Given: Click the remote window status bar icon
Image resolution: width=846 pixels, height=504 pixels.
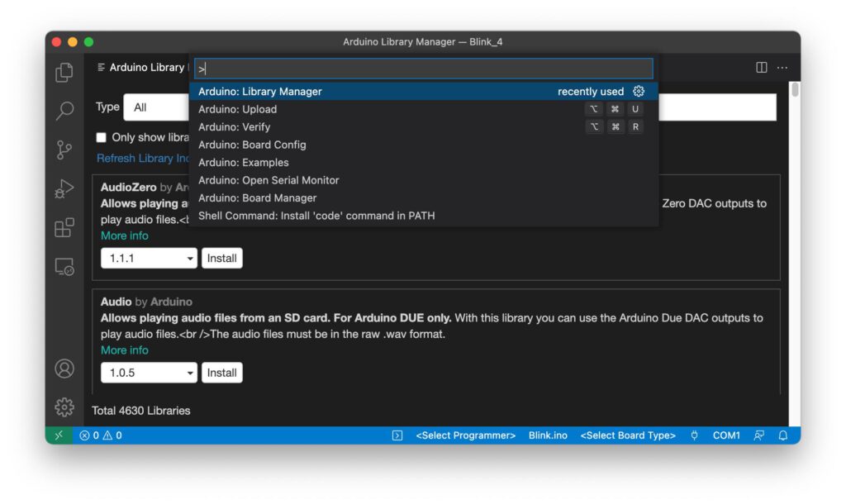Looking at the screenshot, I should [x=59, y=435].
